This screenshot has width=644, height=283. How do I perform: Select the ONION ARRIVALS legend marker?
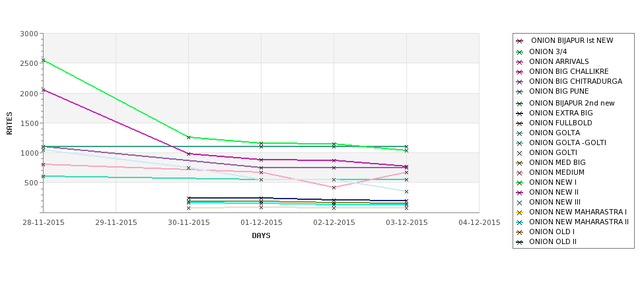(520, 62)
